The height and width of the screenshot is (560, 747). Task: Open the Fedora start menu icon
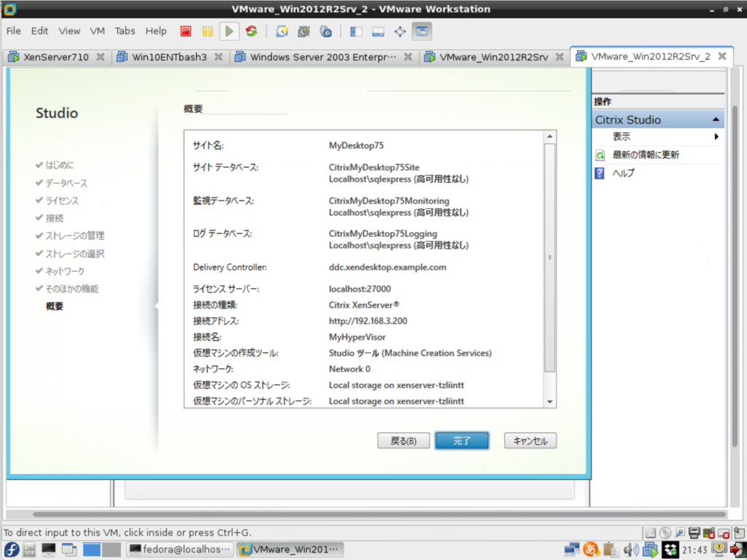click(11, 550)
